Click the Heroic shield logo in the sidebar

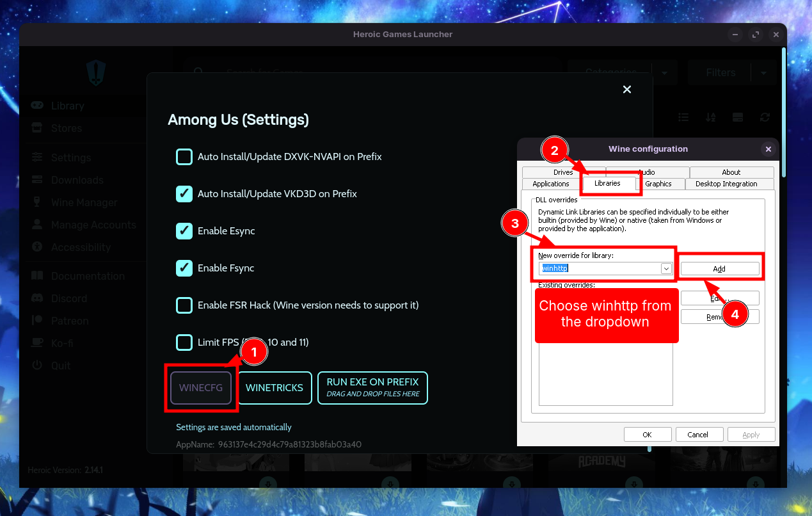(x=96, y=72)
